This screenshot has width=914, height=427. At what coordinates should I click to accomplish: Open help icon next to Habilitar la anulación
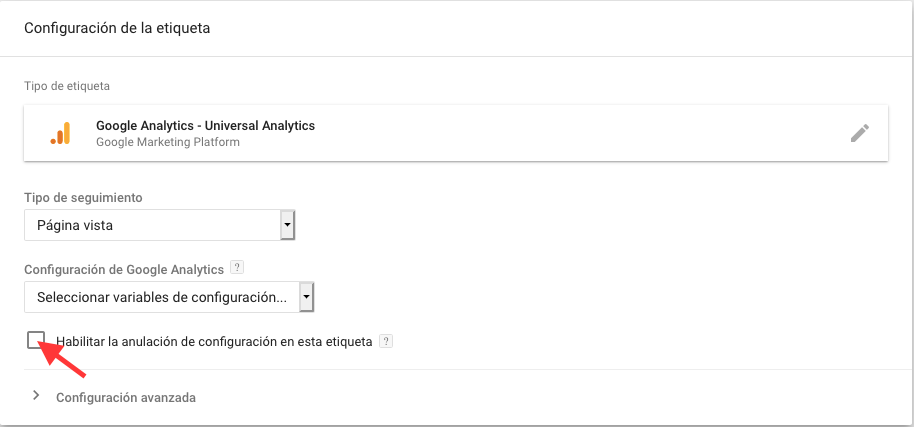point(385,341)
